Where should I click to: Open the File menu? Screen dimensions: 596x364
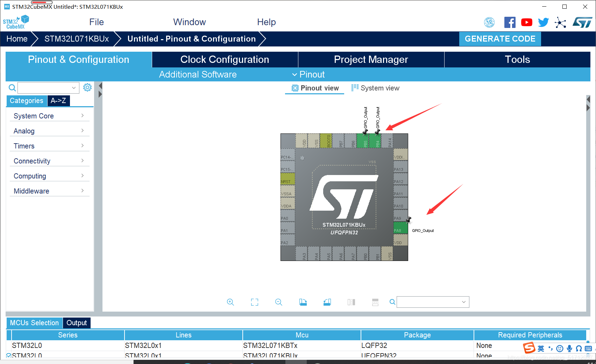tap(97, 22)
